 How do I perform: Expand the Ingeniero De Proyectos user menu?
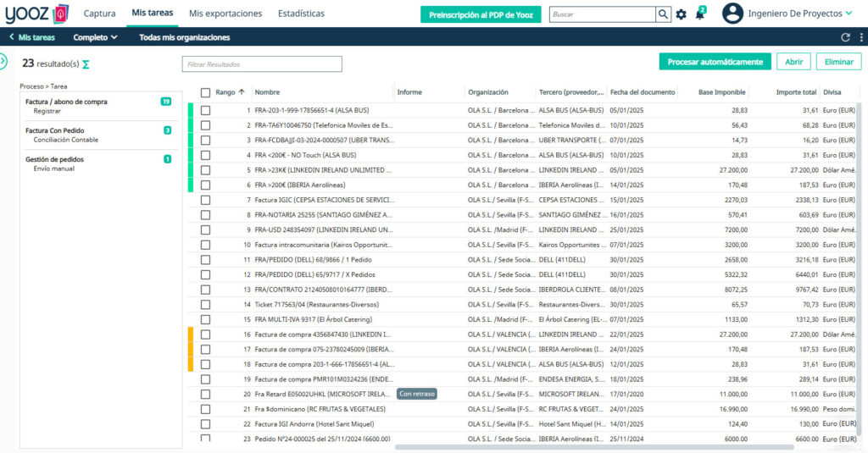tap(800, 14)
